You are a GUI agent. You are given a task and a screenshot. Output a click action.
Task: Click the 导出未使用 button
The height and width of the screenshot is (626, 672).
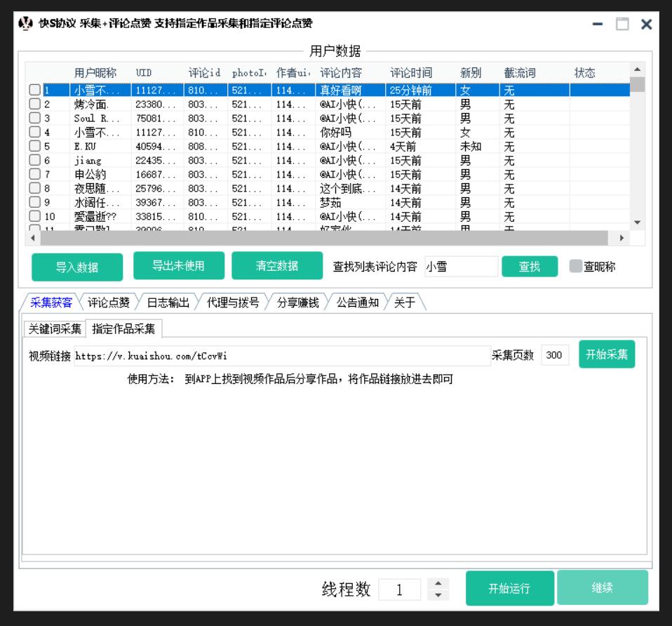pyautogui.click(x=179, y=266)
